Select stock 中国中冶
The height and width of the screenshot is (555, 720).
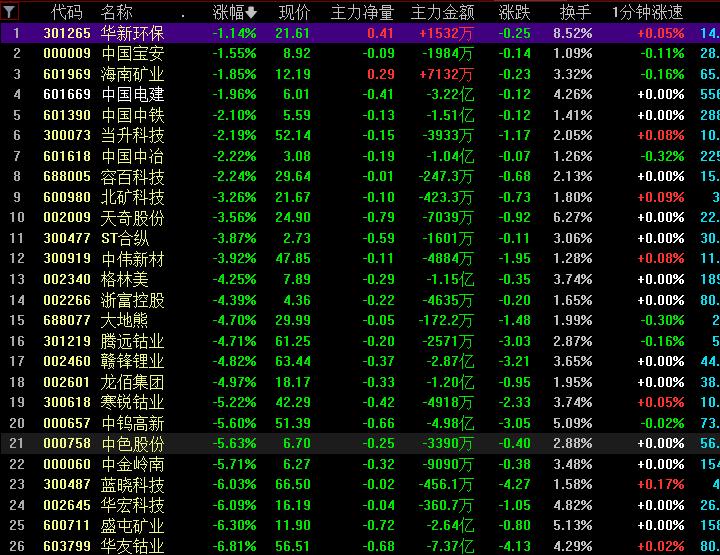click(x=133, y=156)
